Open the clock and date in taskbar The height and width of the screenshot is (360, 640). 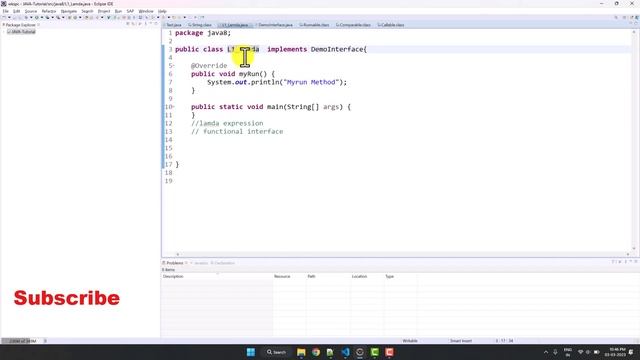click(x=617, y=352)
